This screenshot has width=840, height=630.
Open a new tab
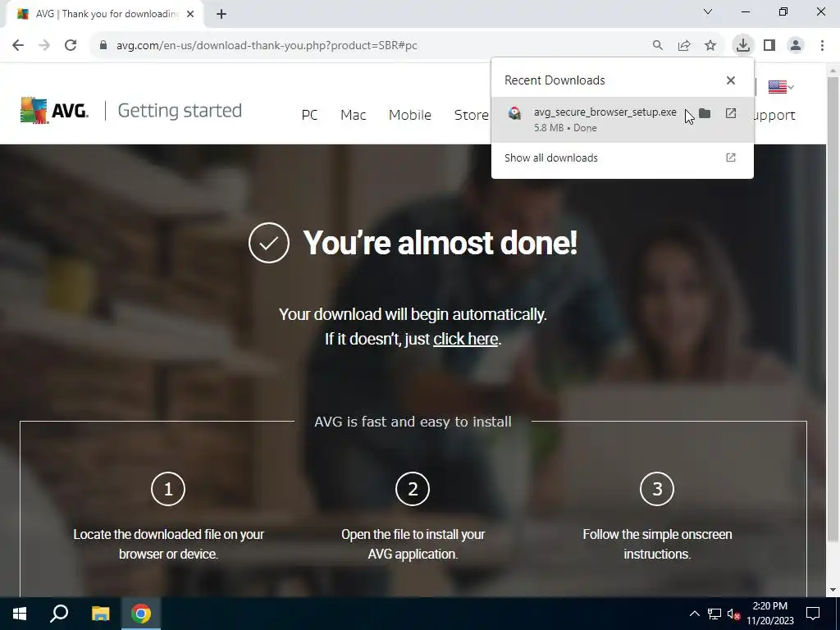[221, 14]
